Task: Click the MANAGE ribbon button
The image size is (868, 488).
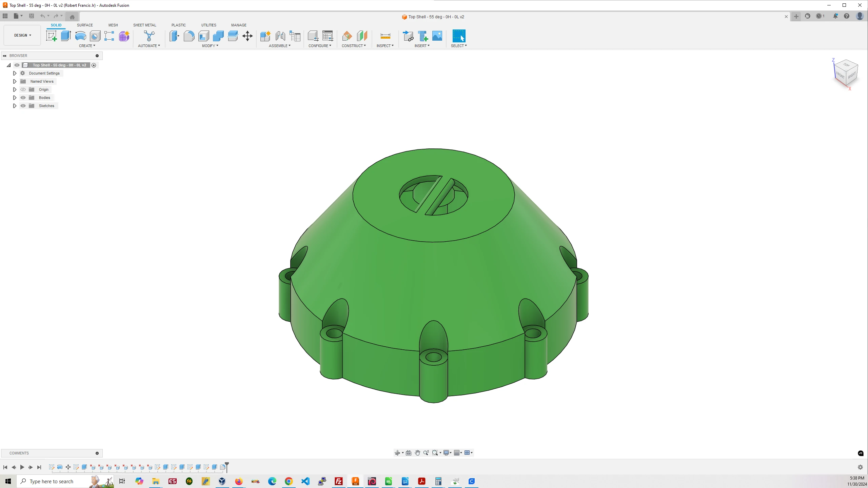Action: pos(238,25)
